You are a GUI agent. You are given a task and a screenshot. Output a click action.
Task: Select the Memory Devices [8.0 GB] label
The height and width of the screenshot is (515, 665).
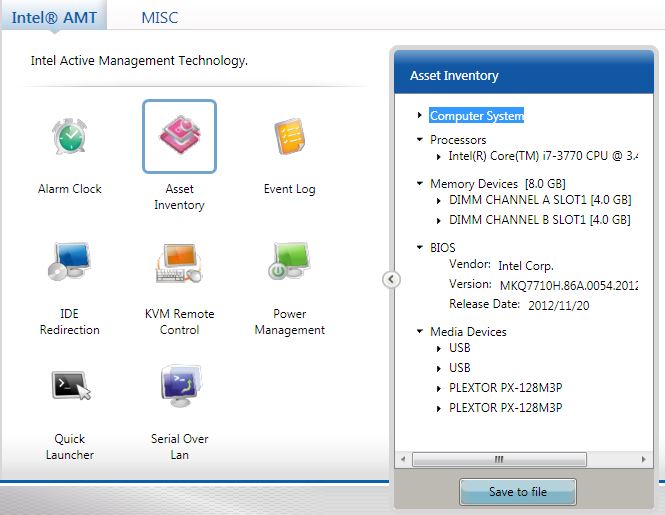(x=497, y=184)
